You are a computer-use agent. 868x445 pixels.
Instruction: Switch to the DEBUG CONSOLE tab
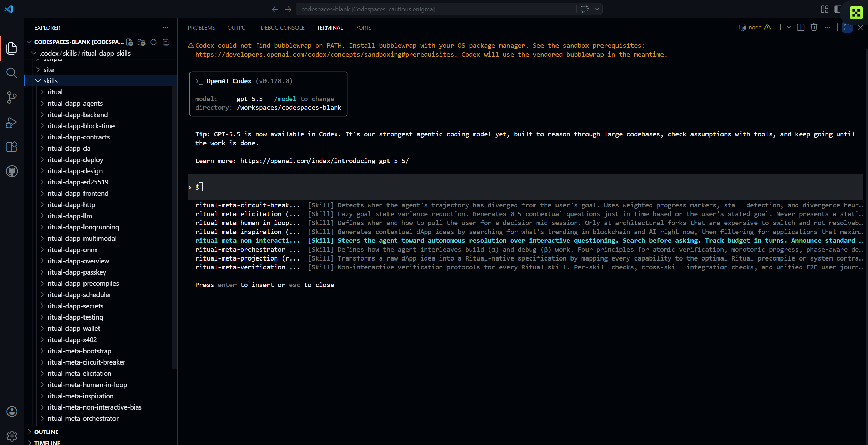click(x=283, y=28)
